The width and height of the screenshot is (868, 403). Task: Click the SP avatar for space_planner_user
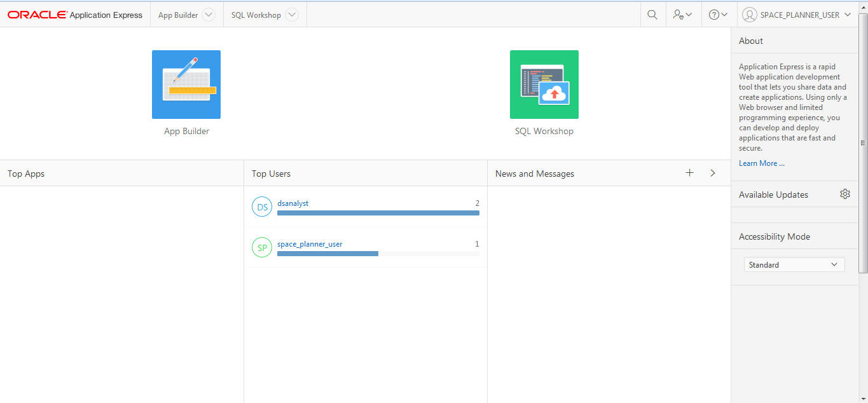pyautogui.click(x=262, y=247)
